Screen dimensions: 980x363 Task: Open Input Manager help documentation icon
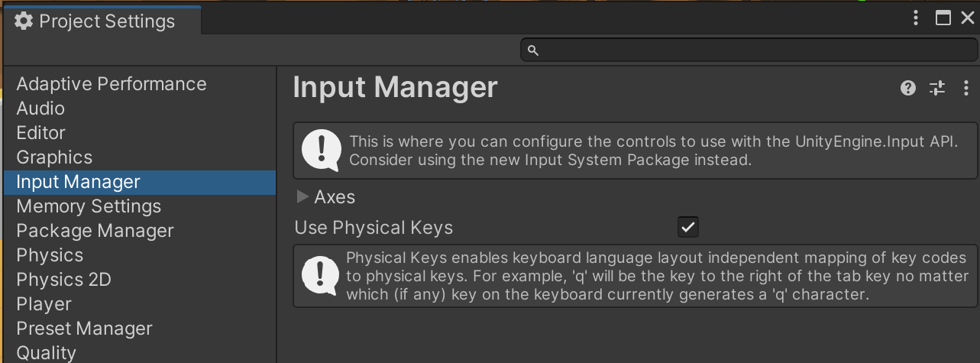pos(908,88)
